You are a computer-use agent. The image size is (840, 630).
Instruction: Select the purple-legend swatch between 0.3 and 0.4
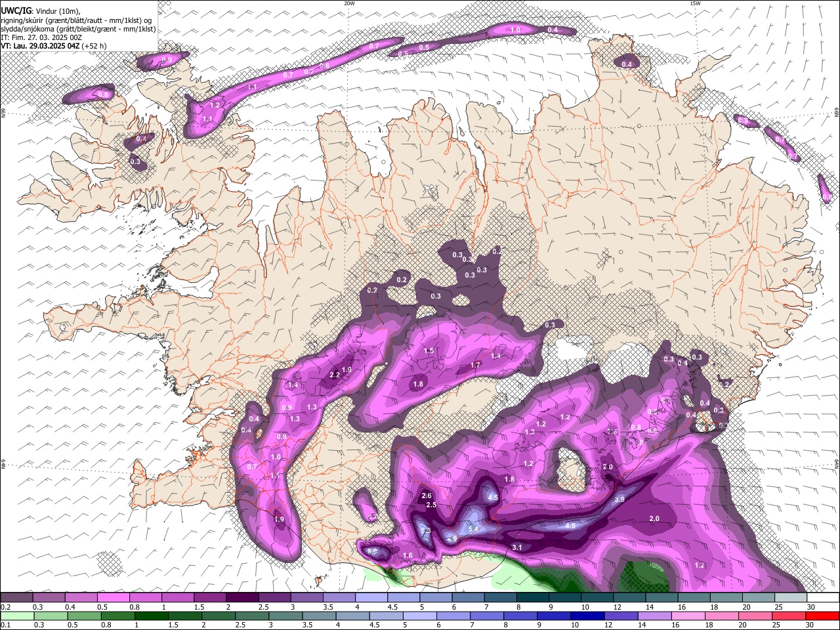coord(49,597)
